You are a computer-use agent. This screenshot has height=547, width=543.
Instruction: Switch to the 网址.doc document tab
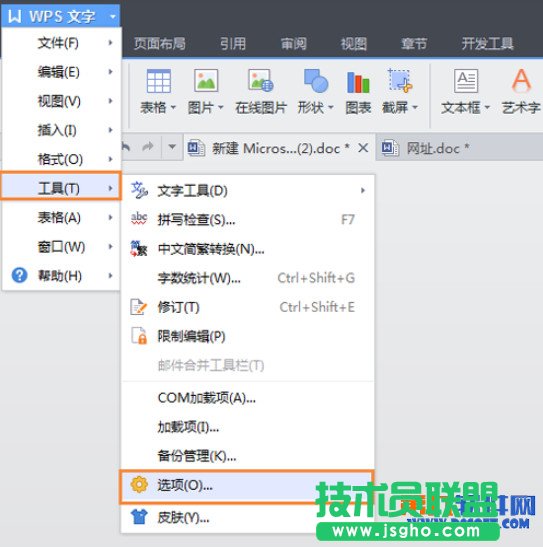point(459,148)
